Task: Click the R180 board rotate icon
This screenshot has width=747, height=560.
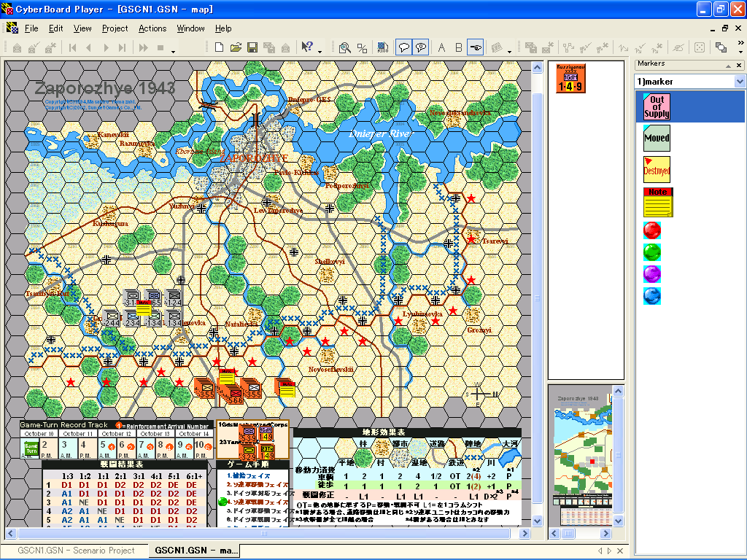Action: click(x=382, y=47)
